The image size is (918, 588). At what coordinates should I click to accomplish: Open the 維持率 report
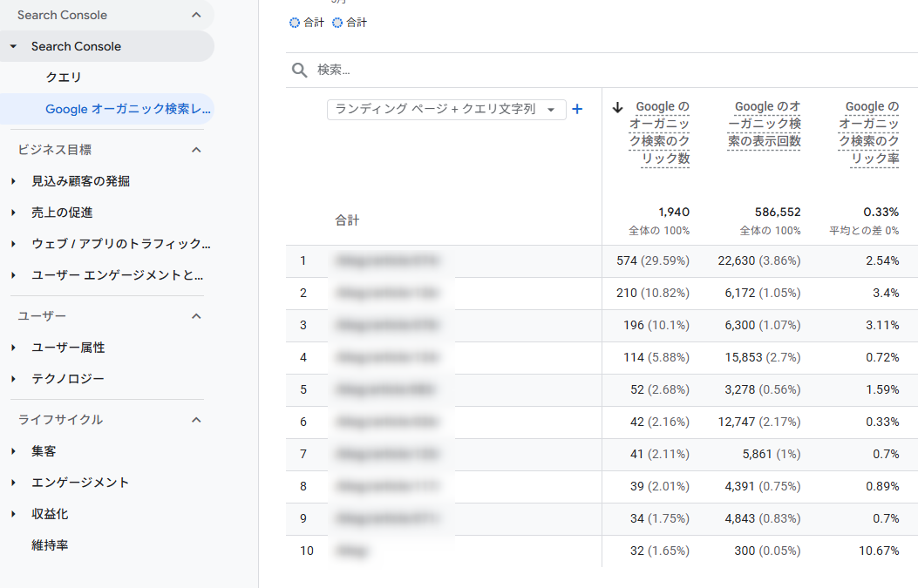tap(50, 545)
